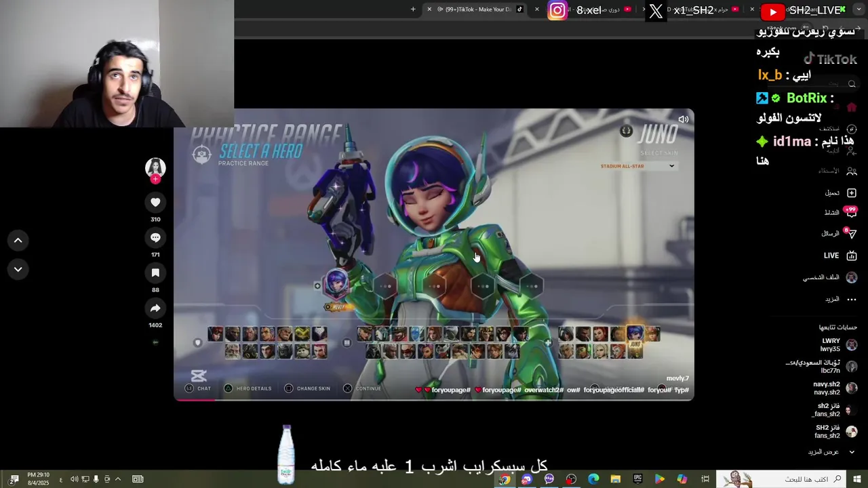Click the taskbar search box
Screen dimensions: 868x488
782,479
